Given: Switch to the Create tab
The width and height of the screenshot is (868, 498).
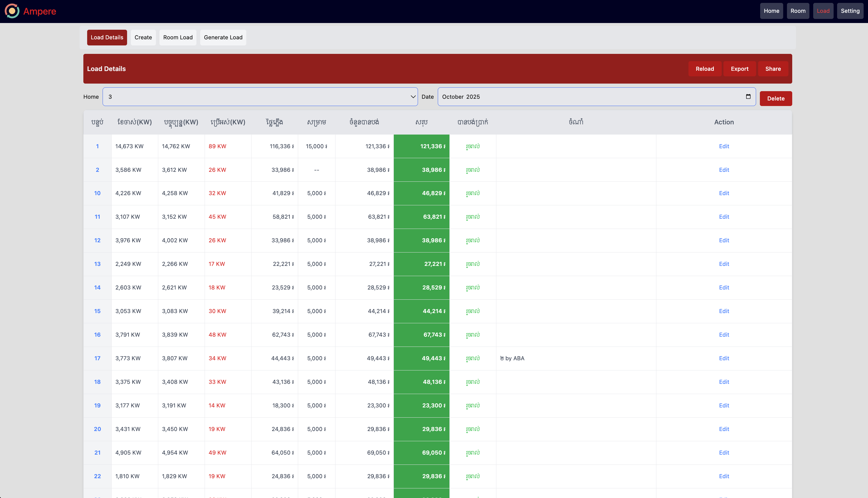Looking at the screenshot, I should click(x=143, y=37).
